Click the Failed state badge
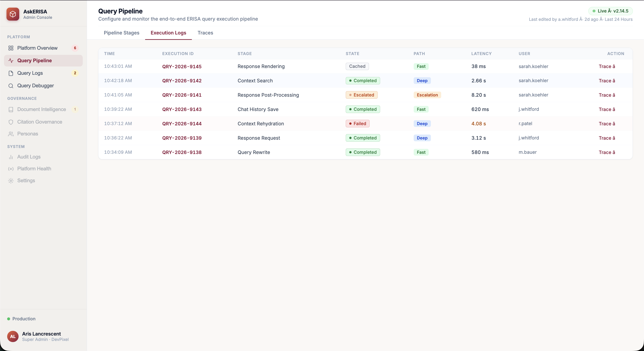The width and height of the screenshot is (644, 351). pos(358,124)
